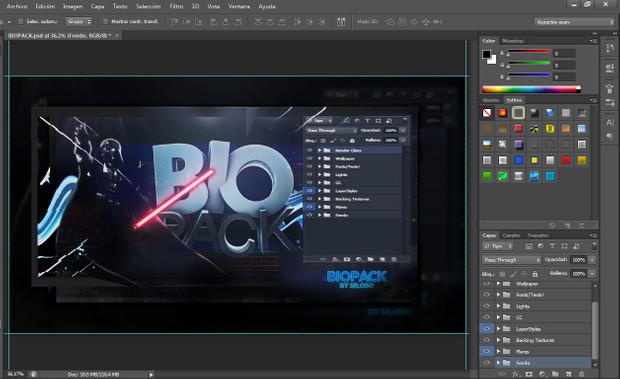Open the Filtro menu
Viewport: 620px width, 379px height.
click(176, 6)
